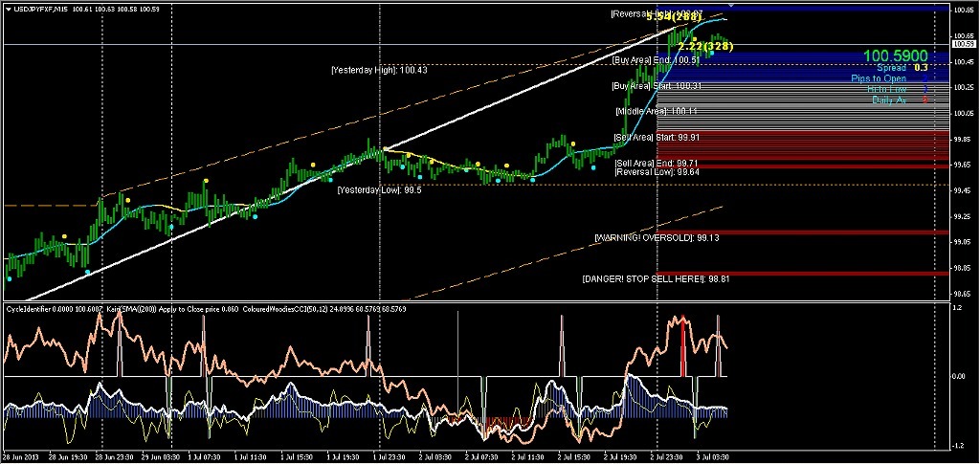
Task: Click the [Sell Area] End: 99.71 label
Action: (657, 163)
